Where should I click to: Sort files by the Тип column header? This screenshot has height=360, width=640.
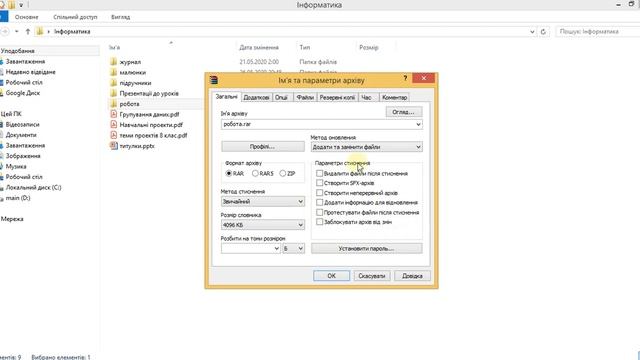pyautogui.click(x=305, y=48)
